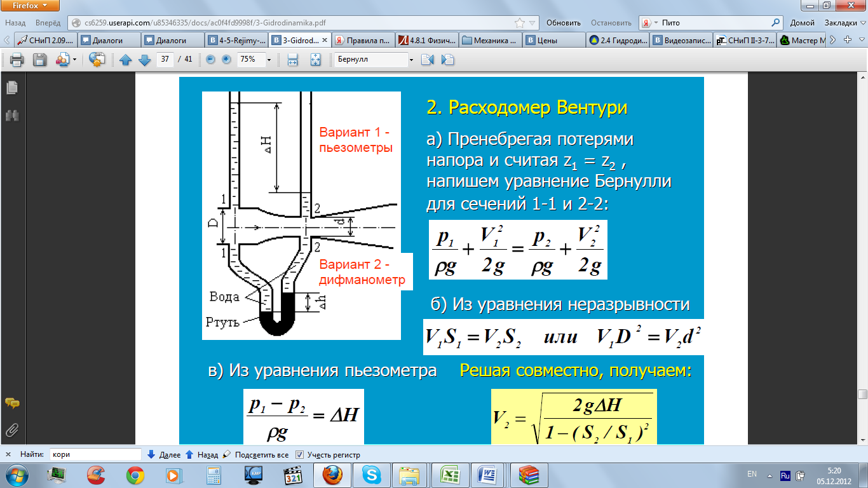Viewport: 868px width, 488px height.
Task: Open the pages panel in left sidebar
Action: (12, 88)
